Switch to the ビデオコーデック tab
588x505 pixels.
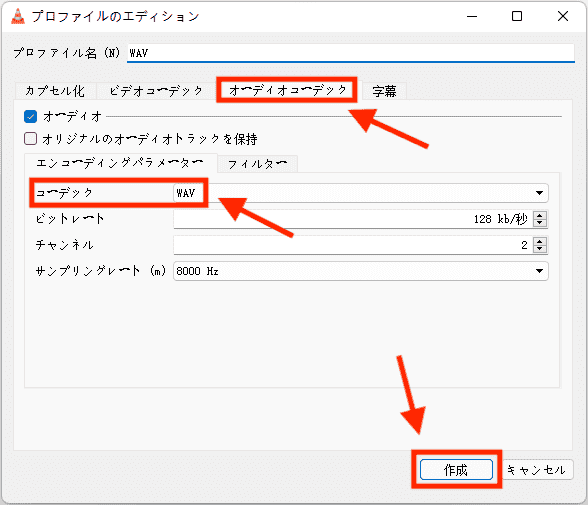coord(156,91)
